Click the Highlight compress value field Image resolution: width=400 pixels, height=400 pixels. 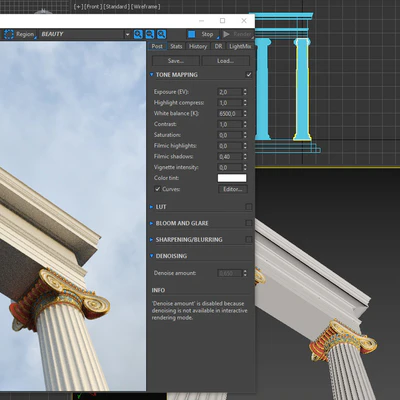click(x=230, y=103)
